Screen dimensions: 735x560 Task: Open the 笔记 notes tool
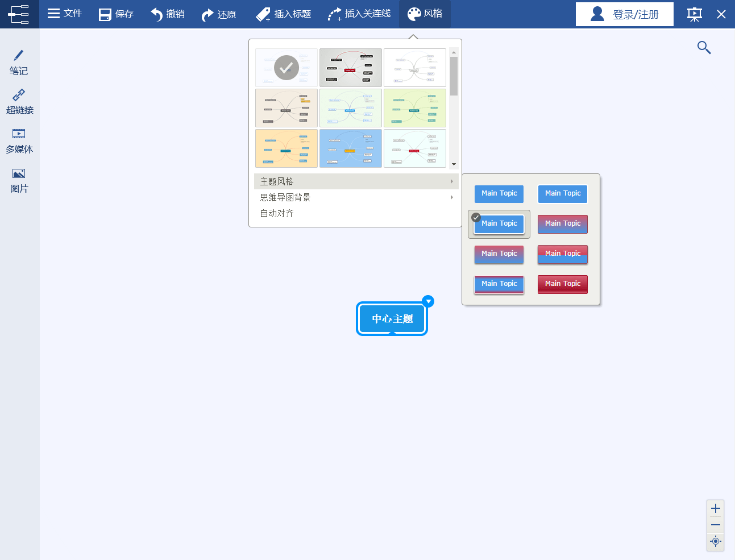click(x=19, y=63)
